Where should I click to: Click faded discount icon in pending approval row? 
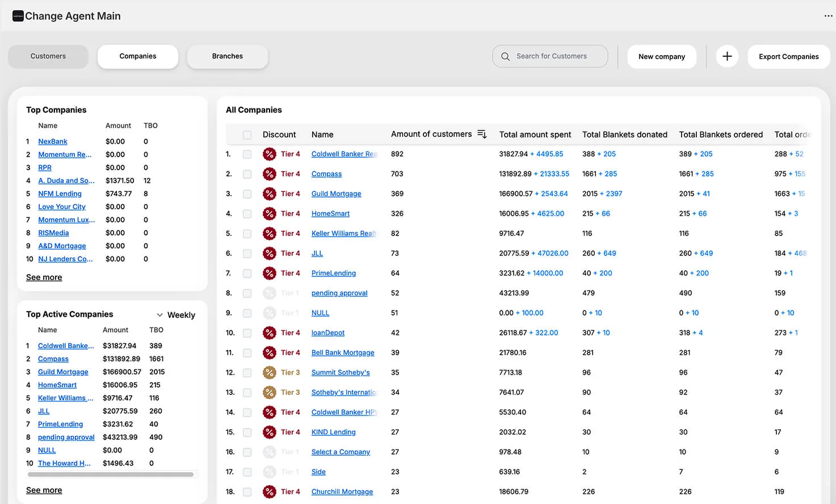[270, 293]
